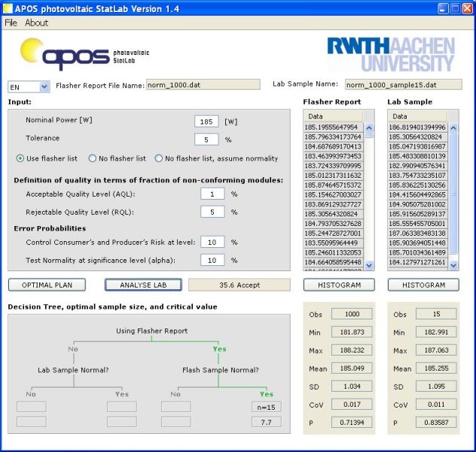The width and height of the screenshot is (476, 452).
Task: Select 'Use flasher list' radio option
Action: (x=20, y=158)
